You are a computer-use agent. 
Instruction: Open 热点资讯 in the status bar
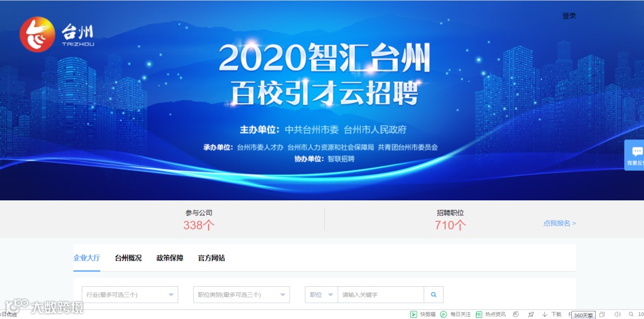(491, 314)
